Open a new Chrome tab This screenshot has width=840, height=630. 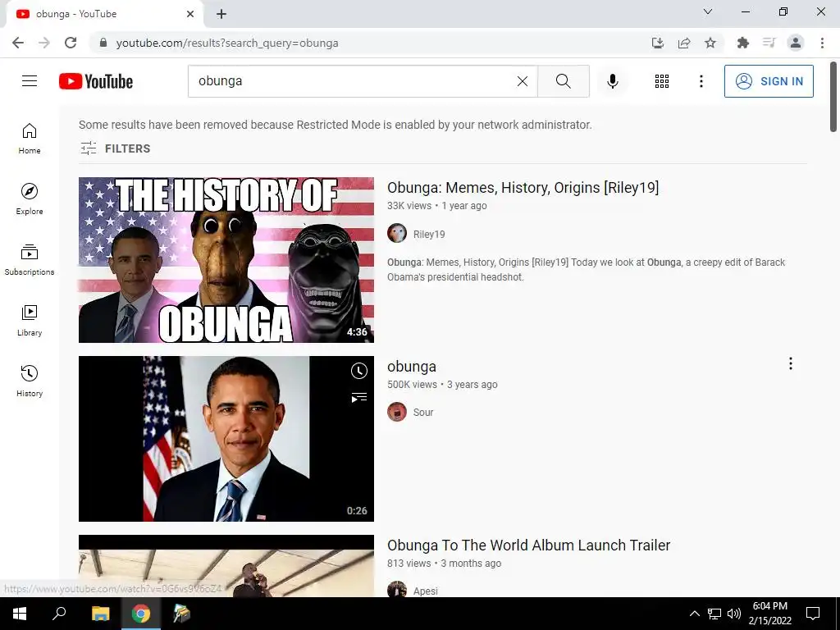pyautogui.click(x=221, y=14)
